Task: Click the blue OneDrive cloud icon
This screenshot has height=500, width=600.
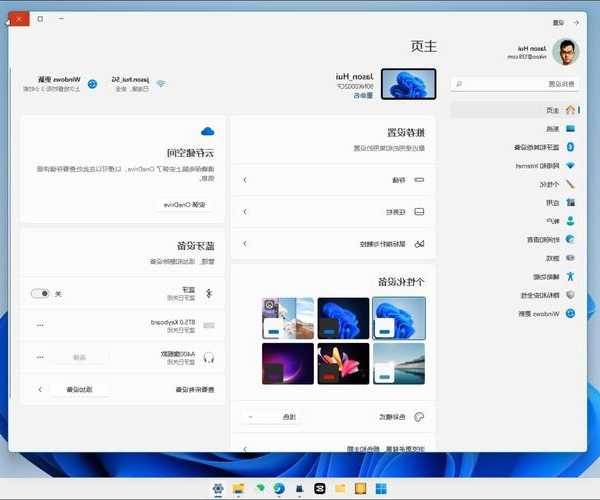Action: pyautogui.click(x=208, y=130)
